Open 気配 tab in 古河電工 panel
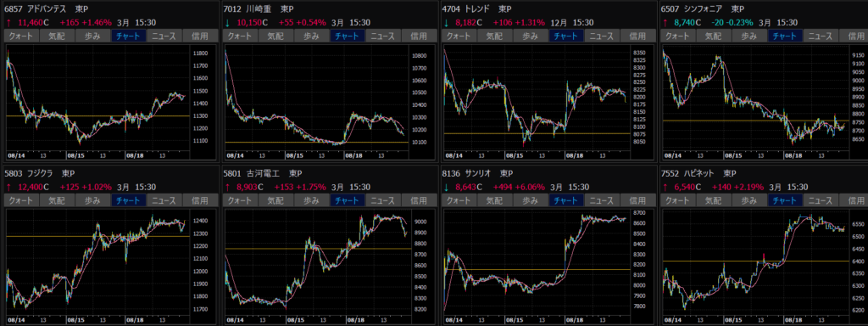The image size is (868, 326). (275, 200)
